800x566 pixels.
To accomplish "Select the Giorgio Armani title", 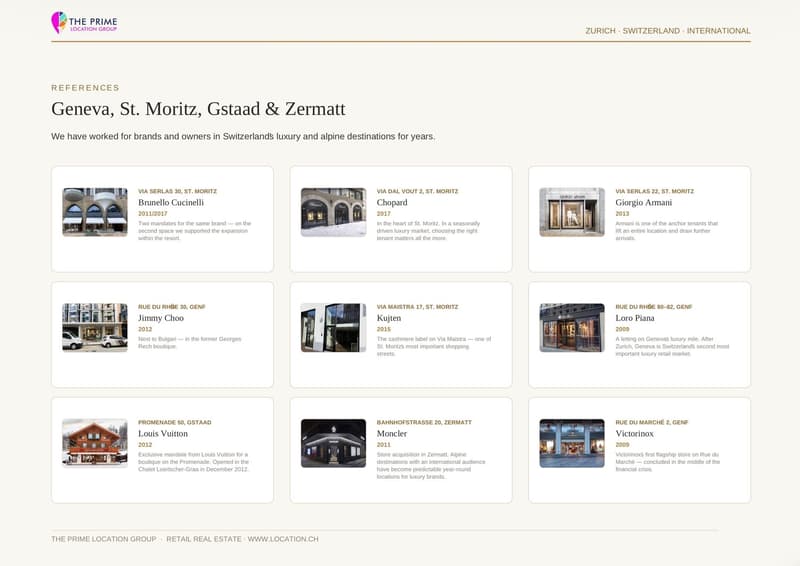I will pyautogui.click(x=643, y=203).
